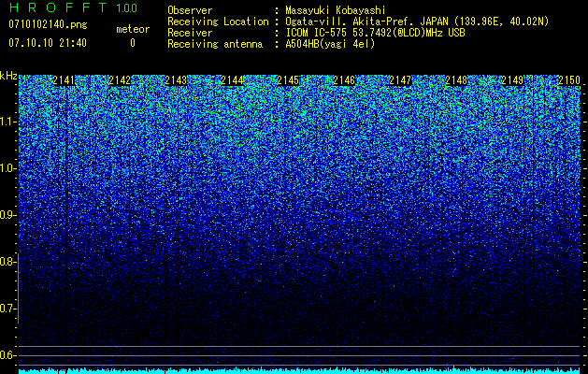Click the date stamp 07.10.10 21:40
588x374 pixels.
(x=48, y=43)
